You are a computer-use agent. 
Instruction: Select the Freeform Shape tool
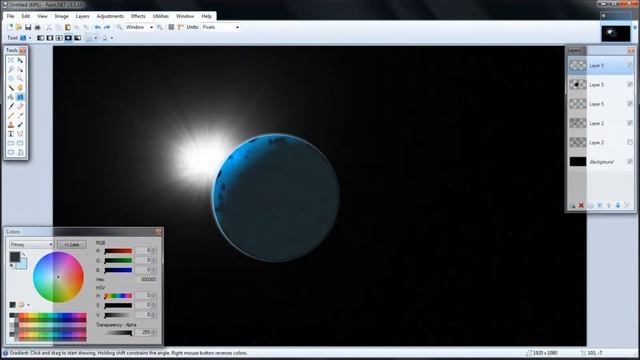pyautogui.click(x=20, y=152)
